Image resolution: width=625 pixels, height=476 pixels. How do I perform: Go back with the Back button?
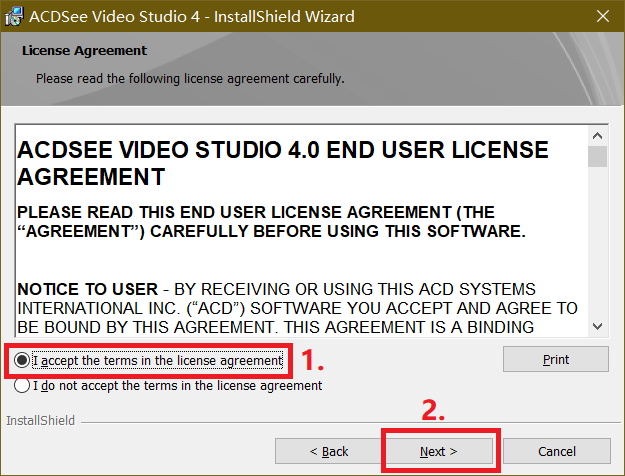coord(328,451)
